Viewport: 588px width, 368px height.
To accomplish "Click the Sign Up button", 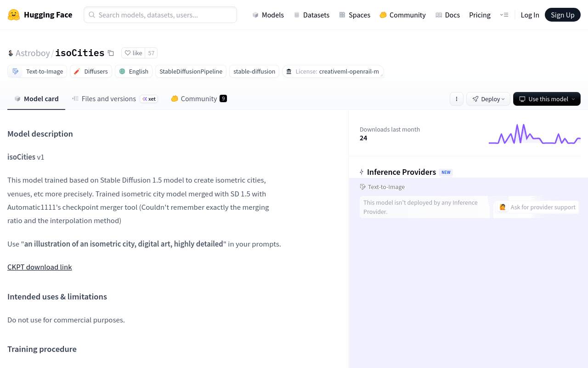I will [563, 15].
